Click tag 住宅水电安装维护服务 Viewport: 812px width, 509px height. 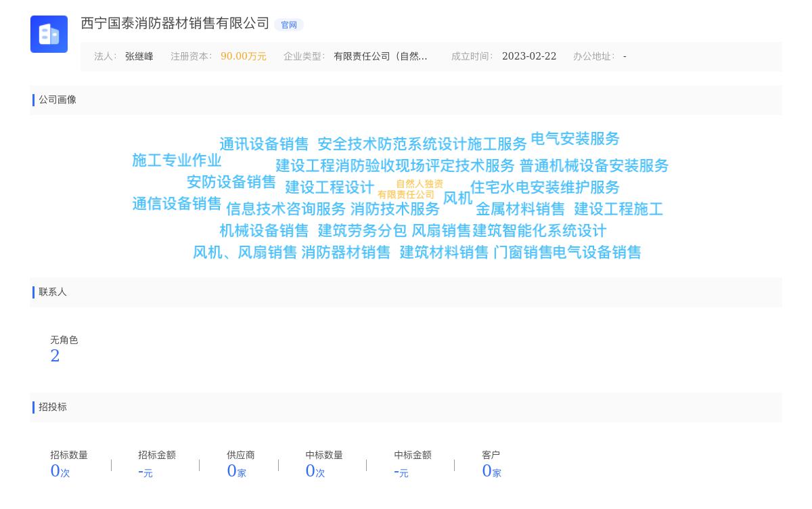point(545,187)
